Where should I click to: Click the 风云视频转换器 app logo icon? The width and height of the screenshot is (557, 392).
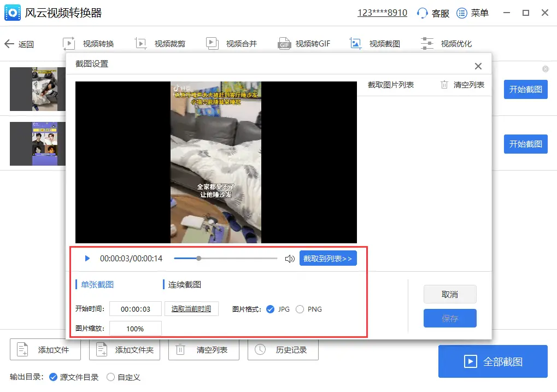click(13, 13)
